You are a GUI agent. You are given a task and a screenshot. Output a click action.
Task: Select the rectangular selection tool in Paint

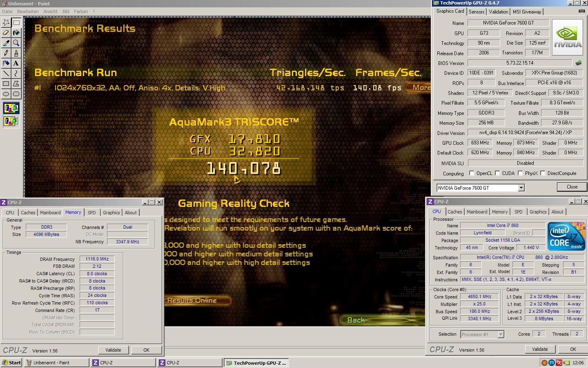click(x=16, y=22)
